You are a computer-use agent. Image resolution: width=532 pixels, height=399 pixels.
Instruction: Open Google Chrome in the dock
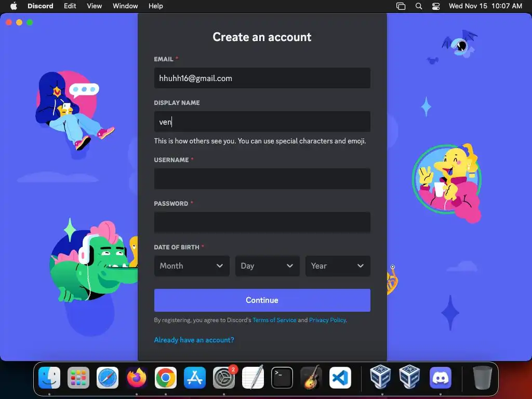coord(166,378)
